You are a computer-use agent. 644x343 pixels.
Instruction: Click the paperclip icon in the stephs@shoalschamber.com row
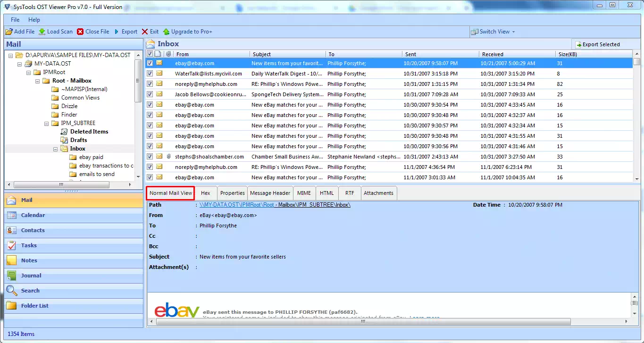(x=168, y=157)
